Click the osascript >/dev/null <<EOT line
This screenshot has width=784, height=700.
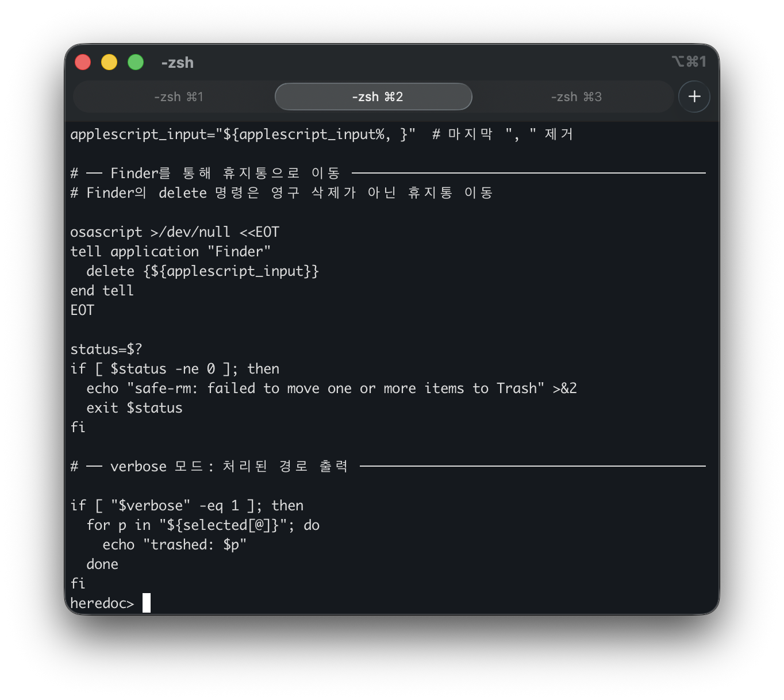click(175, 232)
